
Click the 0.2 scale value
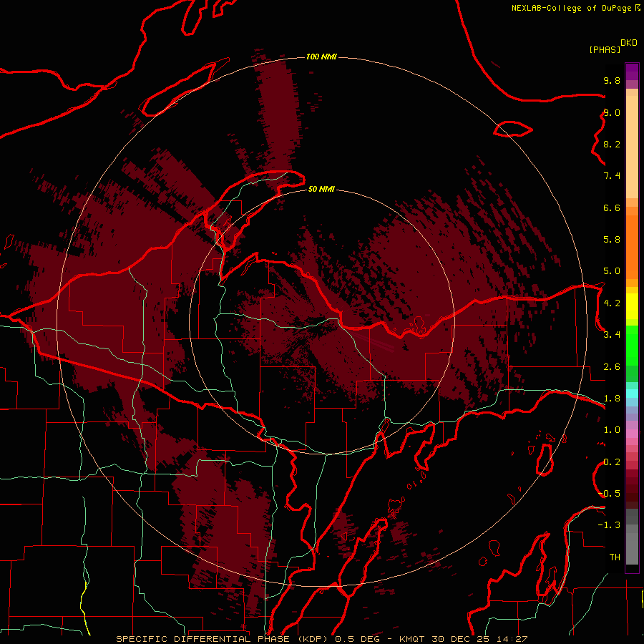(x=612, y=462)
